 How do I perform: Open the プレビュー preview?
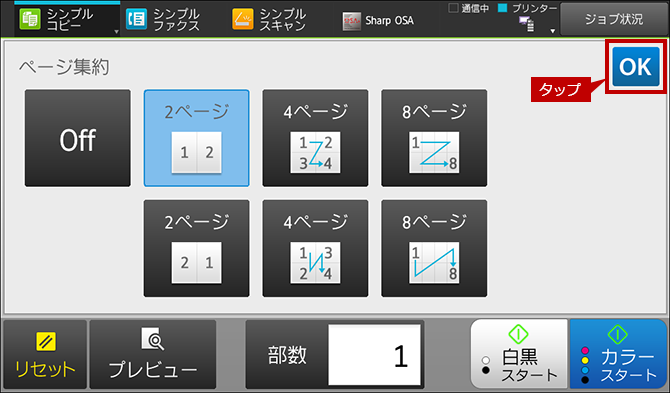[153, 355]
